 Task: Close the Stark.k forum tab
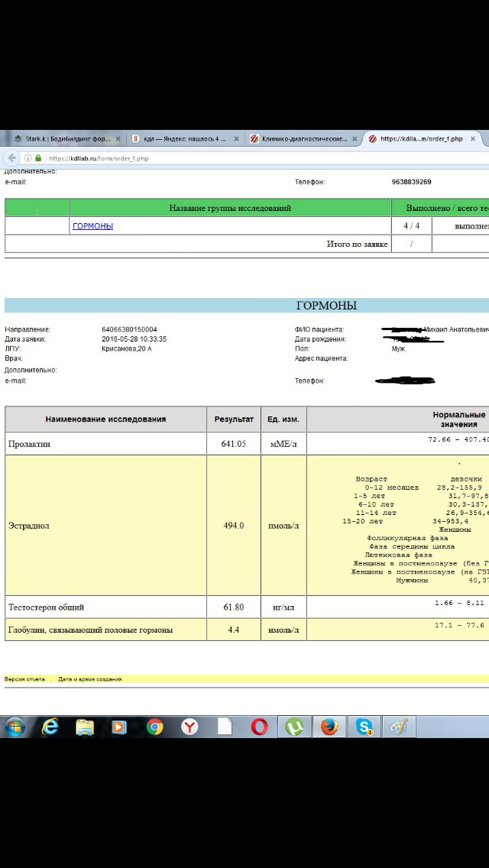118,139
